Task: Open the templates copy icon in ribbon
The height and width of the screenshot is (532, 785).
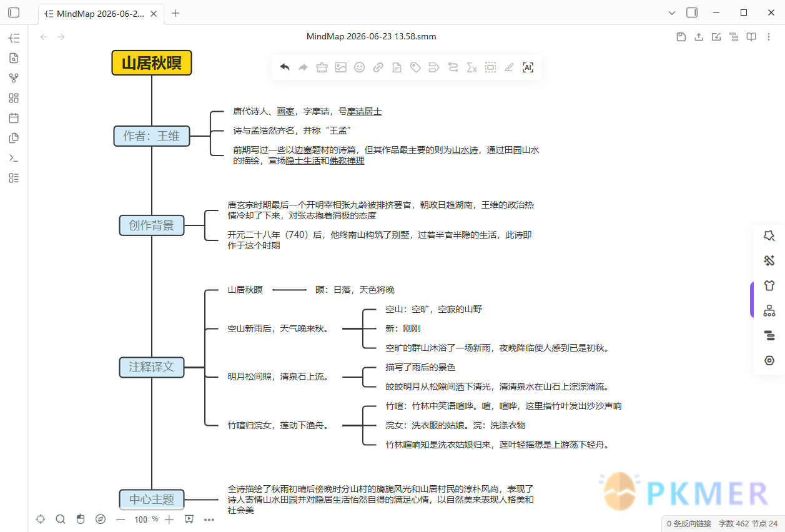Action: coord(14,138)
